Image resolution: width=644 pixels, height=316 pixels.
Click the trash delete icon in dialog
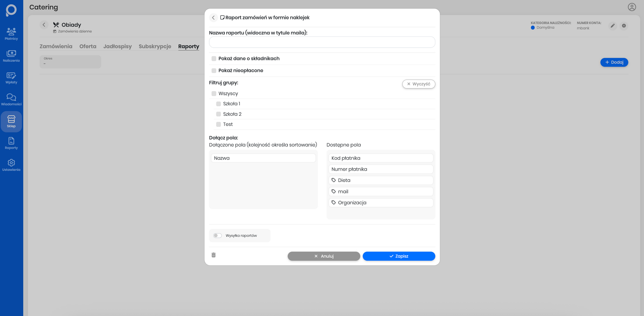pyautogui.click(x=213, y=255)
